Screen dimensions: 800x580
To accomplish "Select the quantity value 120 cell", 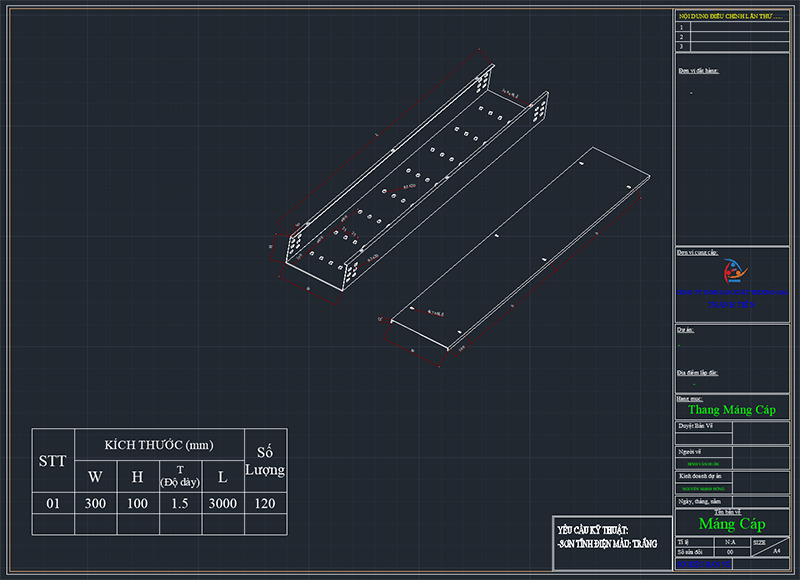I will (264, 503).
